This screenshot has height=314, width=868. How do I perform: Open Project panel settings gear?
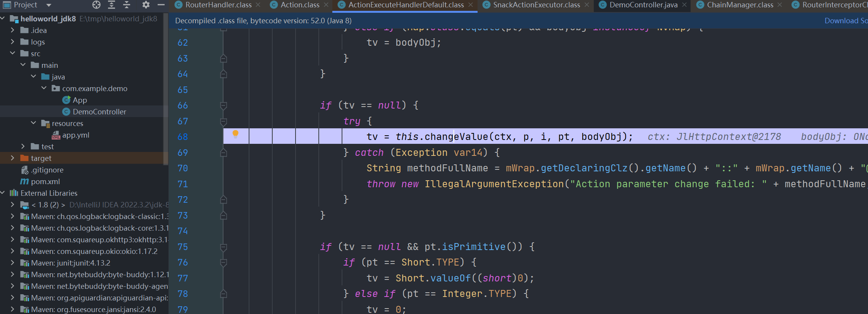(146, 5)
